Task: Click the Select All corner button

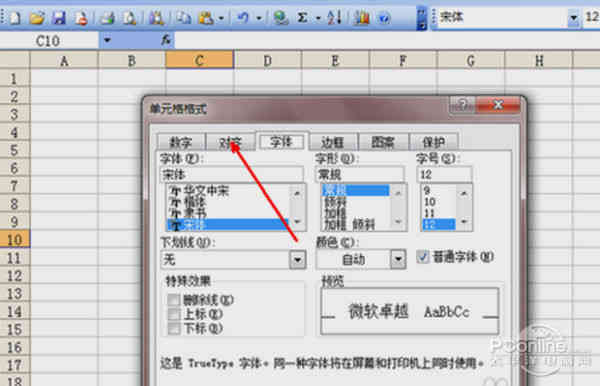Action: [x=15, y=60]
